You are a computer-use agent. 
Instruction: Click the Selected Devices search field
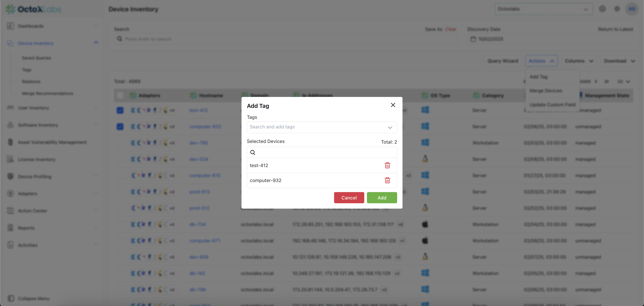[x=325, y=152]
